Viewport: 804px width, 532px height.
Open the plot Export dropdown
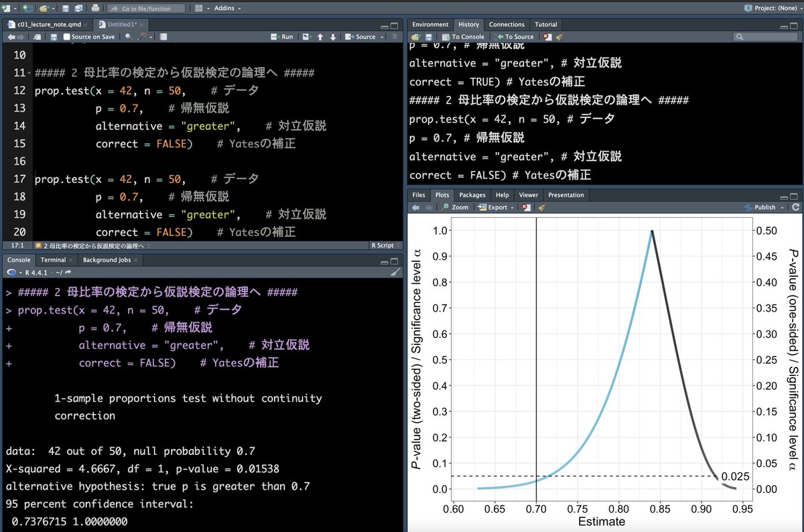pos(496,208)
